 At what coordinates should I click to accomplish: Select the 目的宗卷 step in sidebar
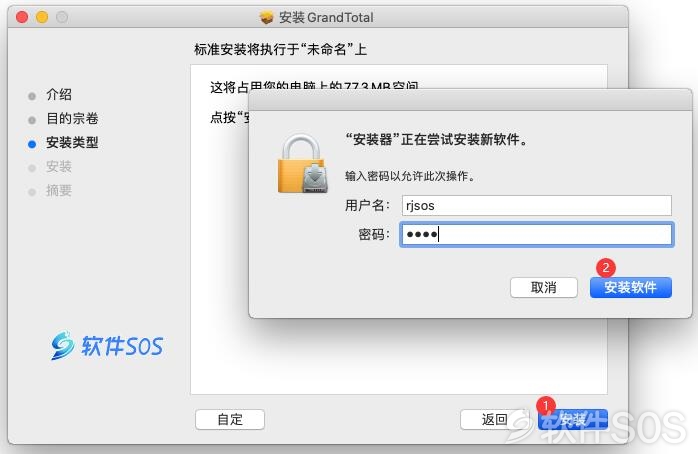coord(72,118)
